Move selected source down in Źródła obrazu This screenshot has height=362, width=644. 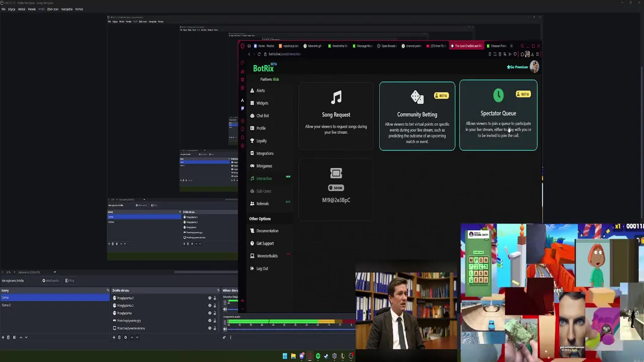coord(137,337)
